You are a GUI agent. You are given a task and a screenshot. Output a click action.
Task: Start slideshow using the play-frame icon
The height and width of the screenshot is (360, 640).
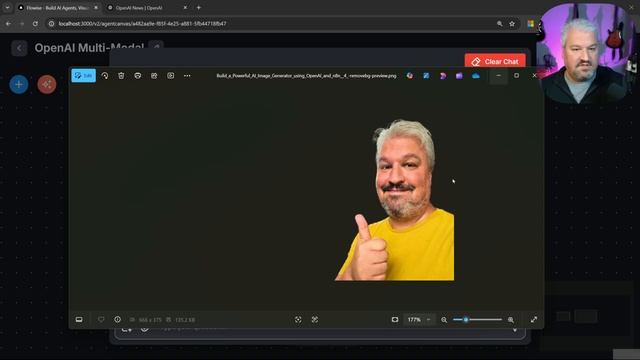click(x=171, y=76)
